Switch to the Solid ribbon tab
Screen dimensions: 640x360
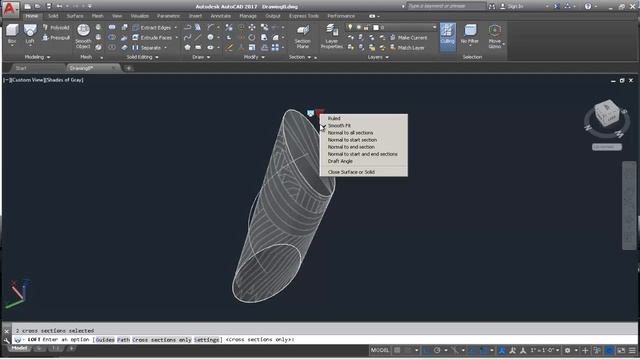(x=53, y=16)
